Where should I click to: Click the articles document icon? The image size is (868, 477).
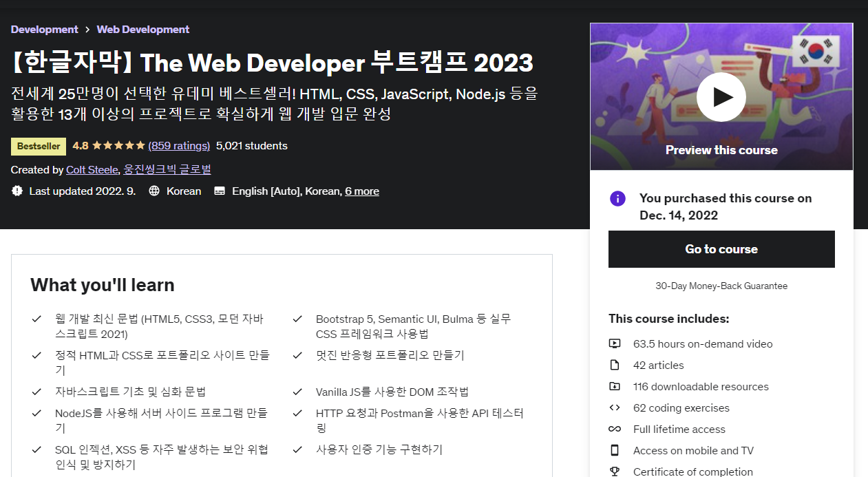click(x=615, y=365)
